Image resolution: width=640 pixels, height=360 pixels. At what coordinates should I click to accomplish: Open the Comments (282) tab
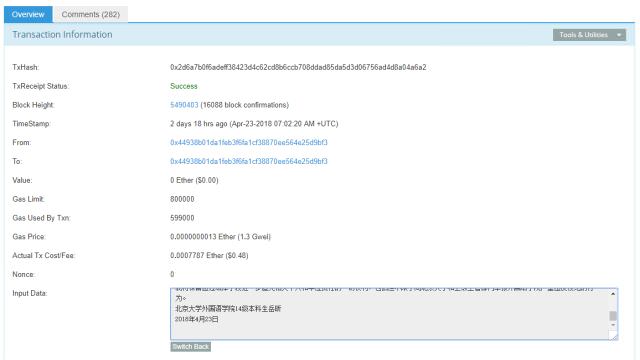pyautogui.click(x=91, y=14)
